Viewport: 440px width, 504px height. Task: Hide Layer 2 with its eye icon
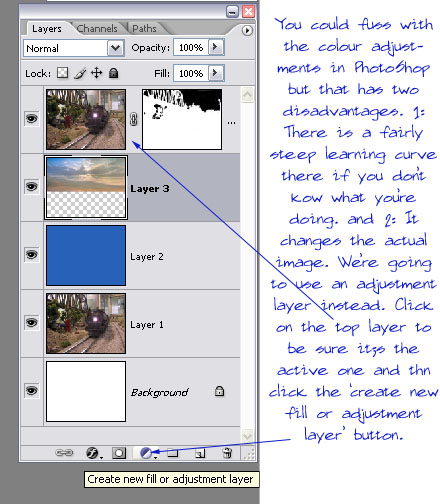(x=32, y=254)
